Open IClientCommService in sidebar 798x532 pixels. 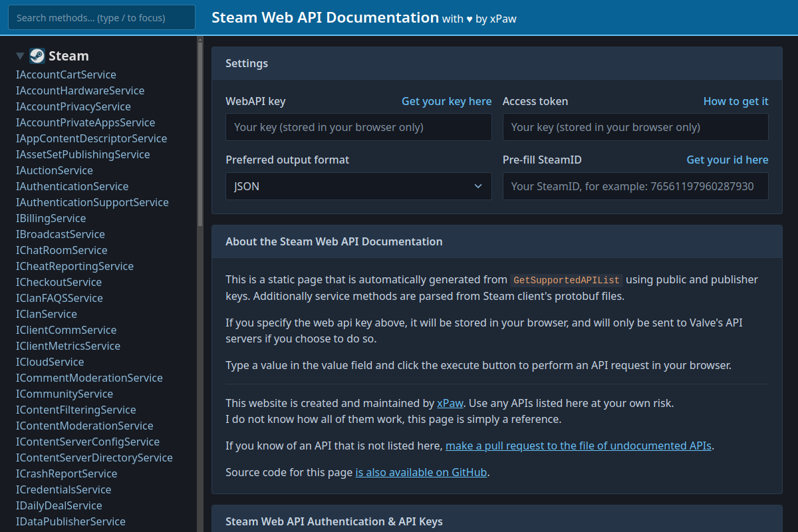tap(66, 330)
